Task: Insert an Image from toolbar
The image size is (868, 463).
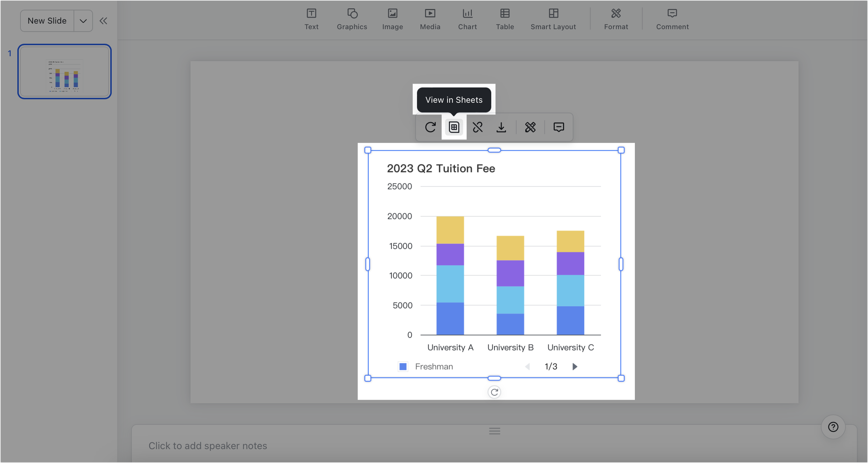Action: [392, 19]
